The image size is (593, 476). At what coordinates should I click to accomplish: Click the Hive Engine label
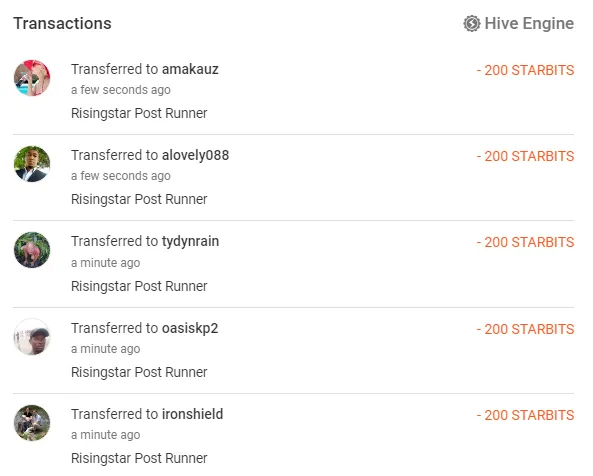tap(529, 24)
